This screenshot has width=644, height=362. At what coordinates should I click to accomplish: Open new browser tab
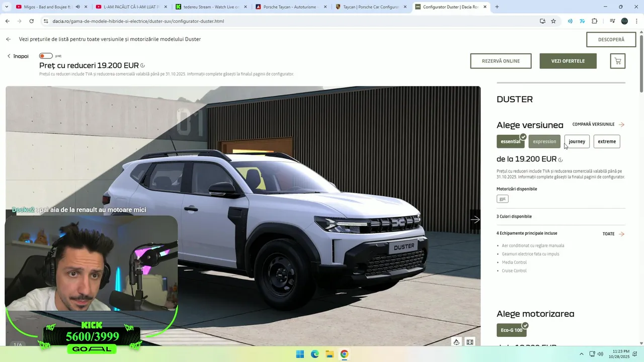497,7
